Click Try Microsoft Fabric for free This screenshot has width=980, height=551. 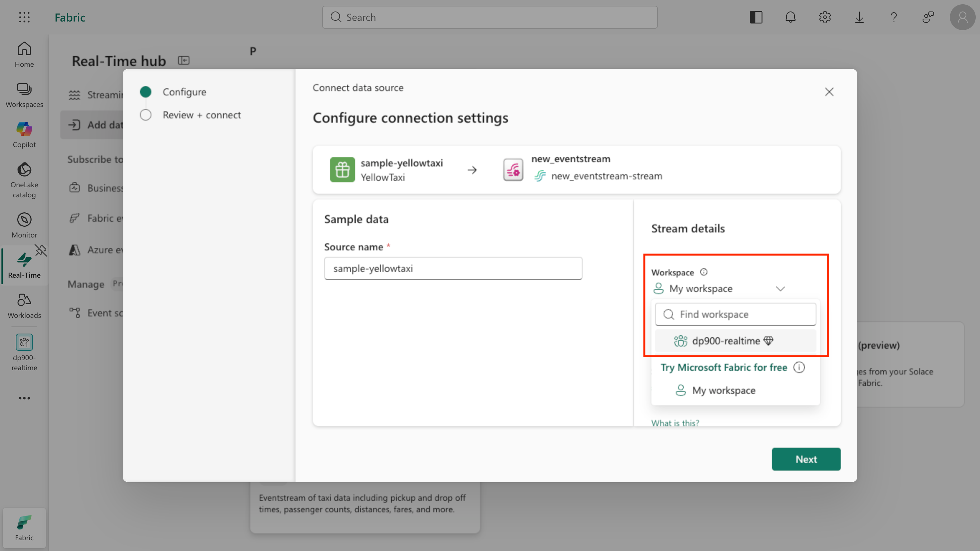(x=724, y=368)
